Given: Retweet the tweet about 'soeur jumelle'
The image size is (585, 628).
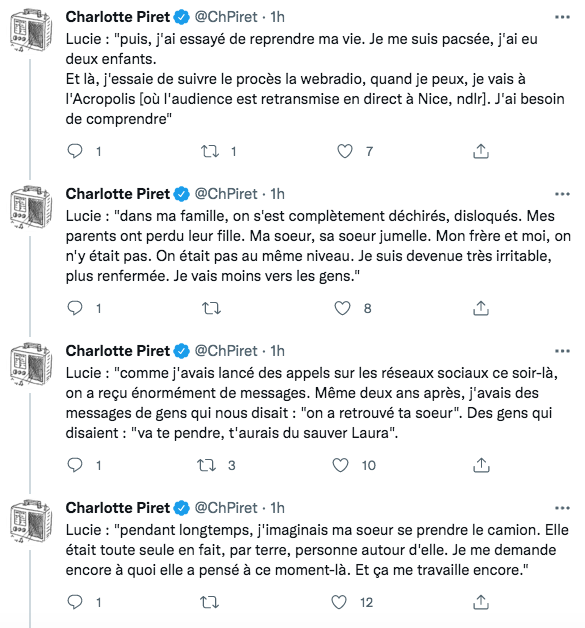Looking at the screenshot, I should click(x=211, y=308).
